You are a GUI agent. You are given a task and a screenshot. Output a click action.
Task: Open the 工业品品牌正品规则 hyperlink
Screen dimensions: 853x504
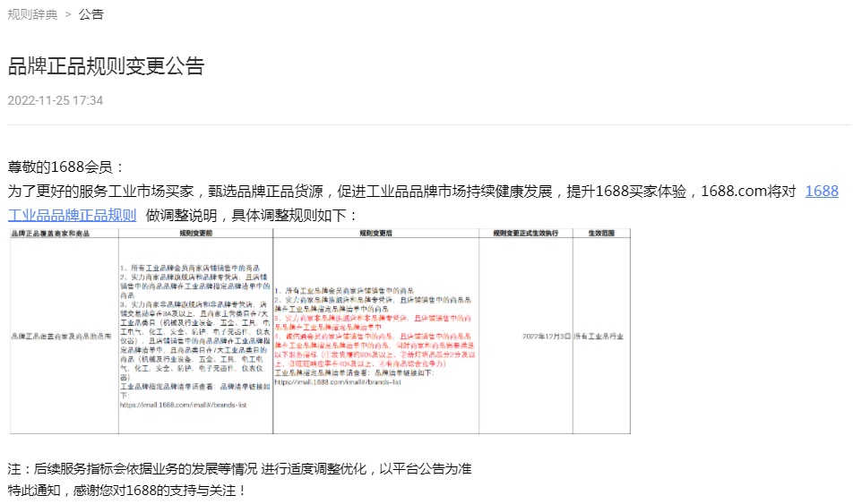point(72,215)
